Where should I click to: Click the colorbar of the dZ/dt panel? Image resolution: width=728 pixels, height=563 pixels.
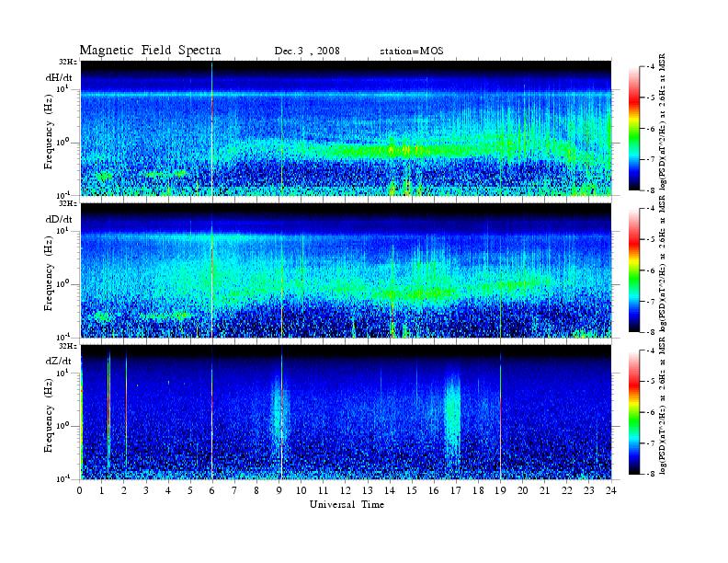pyautogui.click(x=633, y=412)
